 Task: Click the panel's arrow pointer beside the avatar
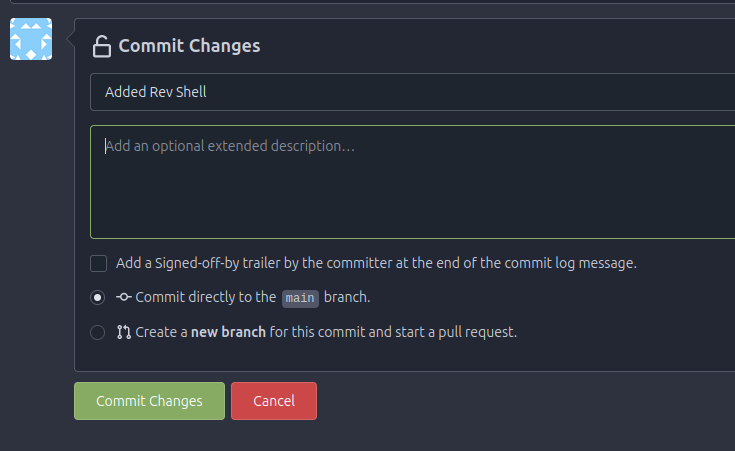point(70,40)
